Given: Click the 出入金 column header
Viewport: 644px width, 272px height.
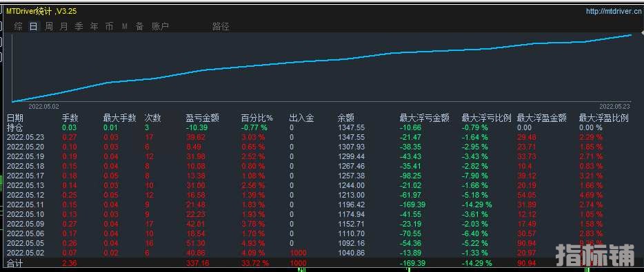Looking at the screenshot, I should [x=301, y=118].
